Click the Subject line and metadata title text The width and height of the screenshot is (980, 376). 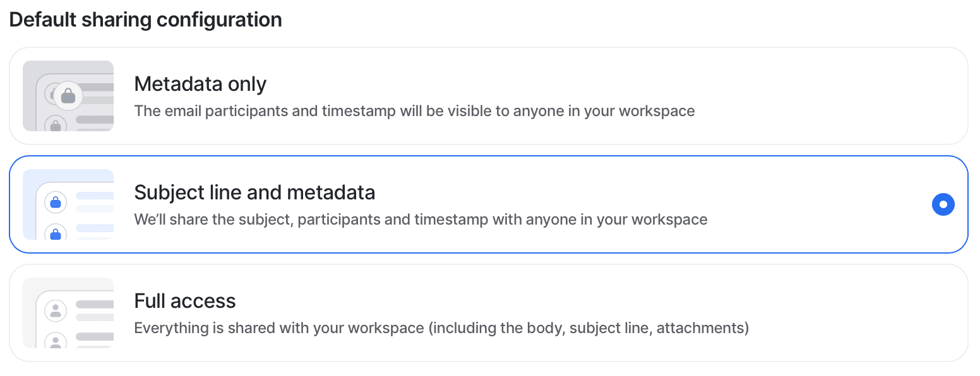click(254, 192)
